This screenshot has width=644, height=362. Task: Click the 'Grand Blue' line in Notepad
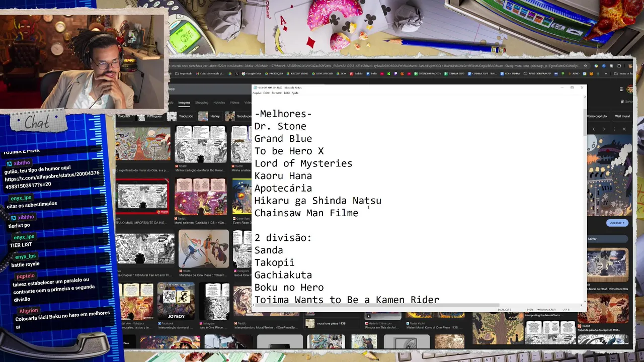(x=283, y=139)
